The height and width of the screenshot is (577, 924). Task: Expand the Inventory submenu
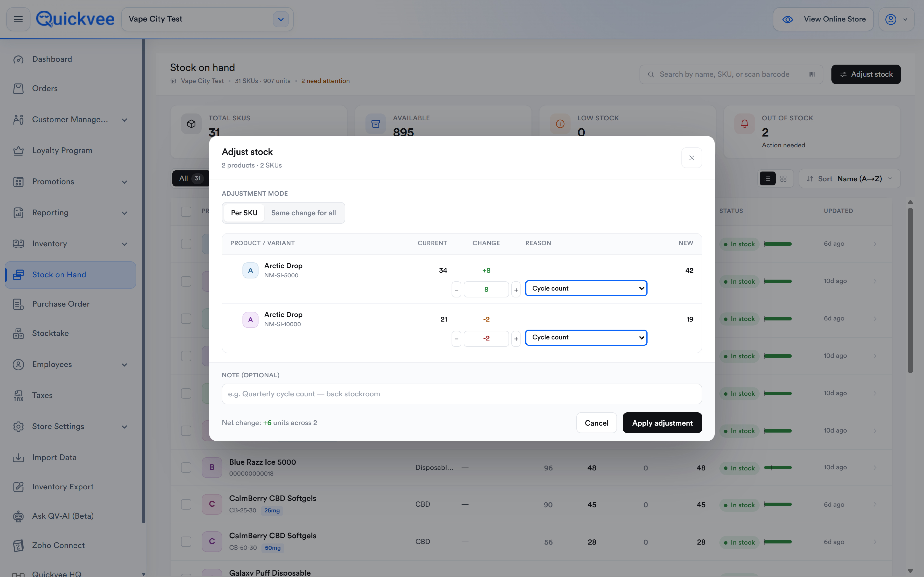pos(124,244)
